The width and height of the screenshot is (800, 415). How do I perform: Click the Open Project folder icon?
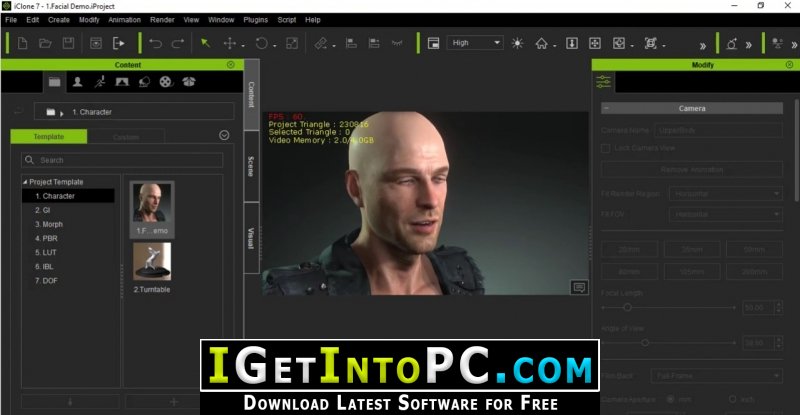[45, 43]
